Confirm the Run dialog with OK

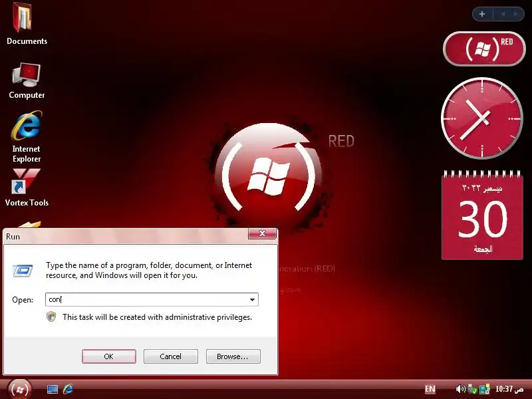click(x=109, y=356)
